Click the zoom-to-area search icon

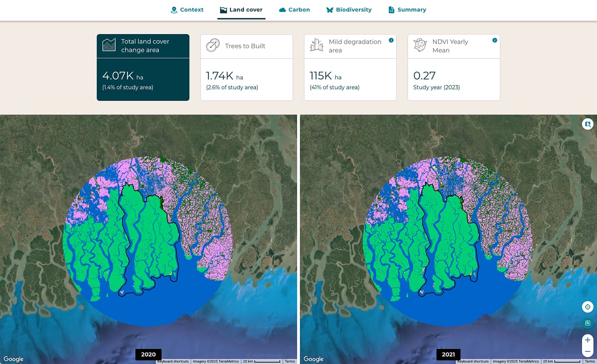587,323
